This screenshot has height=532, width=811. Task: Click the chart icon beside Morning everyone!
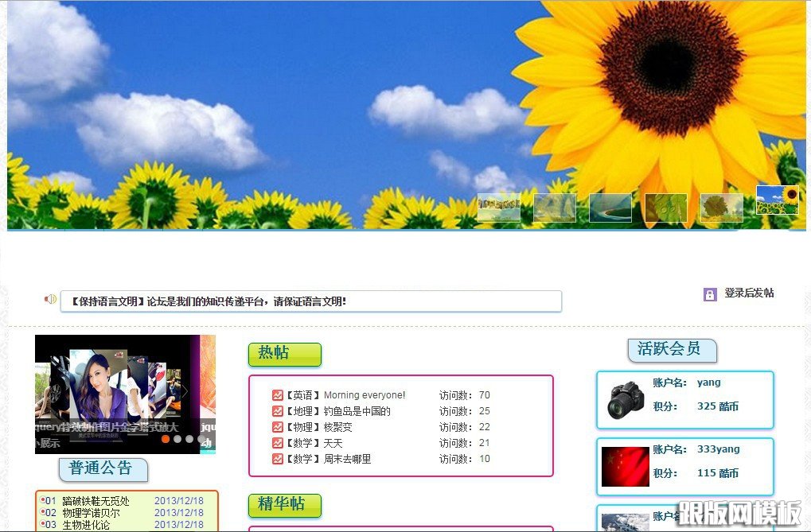click(x=277, y=395)
